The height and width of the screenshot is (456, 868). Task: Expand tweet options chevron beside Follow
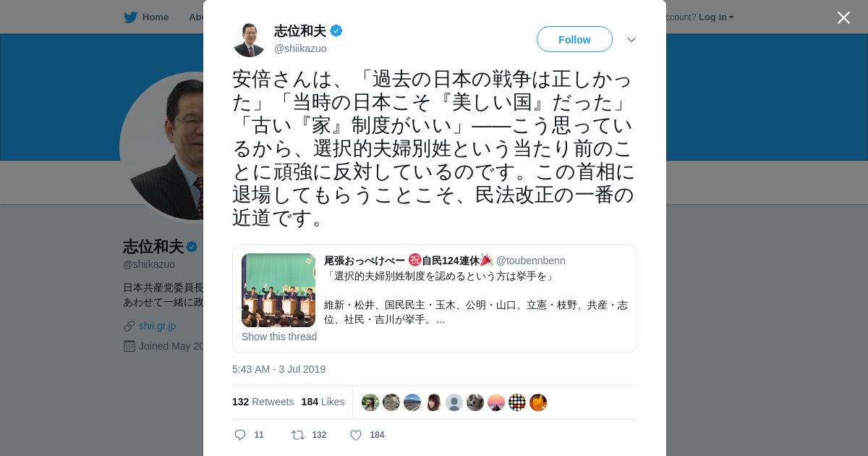pyautogui.click(x=631, y=40)
